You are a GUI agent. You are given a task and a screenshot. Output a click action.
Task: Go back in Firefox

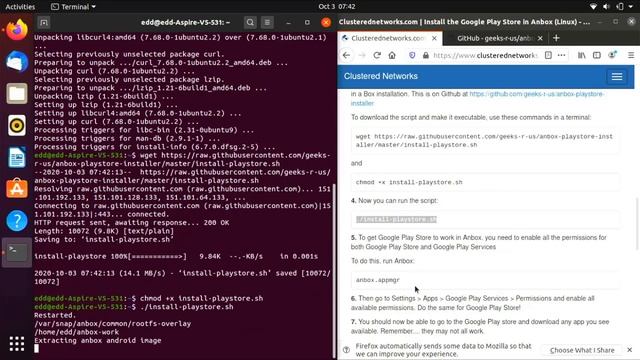coord(346,55)
